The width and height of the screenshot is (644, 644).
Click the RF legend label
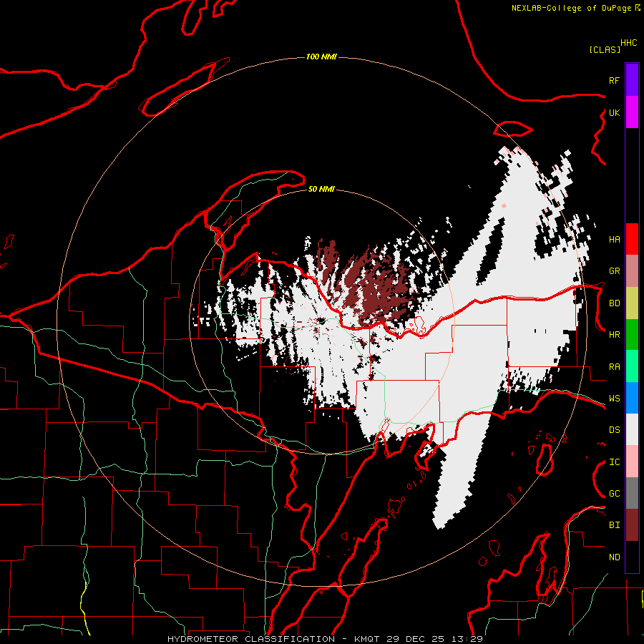[x=614, y=80]
